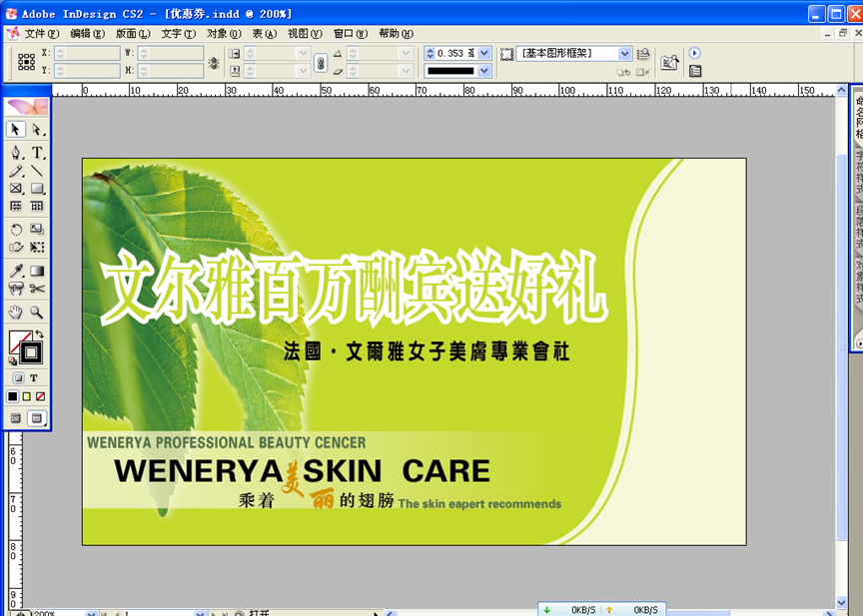Select the Pen tool

(16, 152)
